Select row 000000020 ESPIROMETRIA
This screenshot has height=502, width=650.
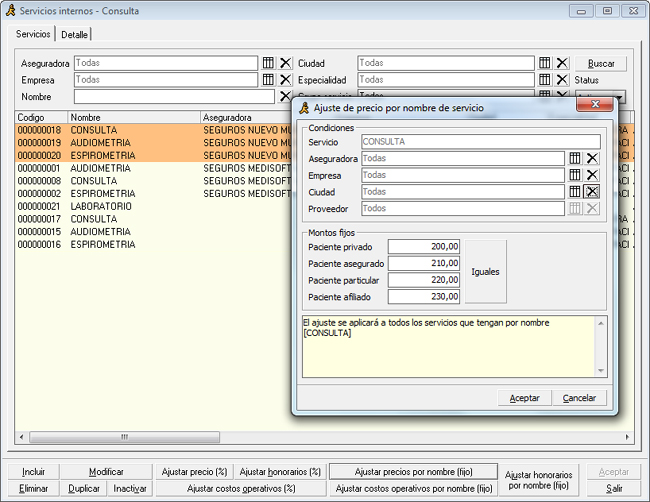153,155
